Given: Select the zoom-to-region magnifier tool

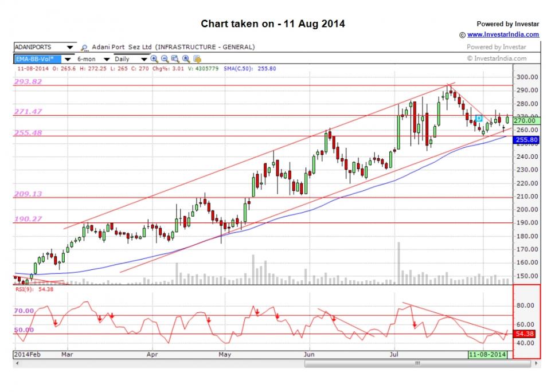Looking at the screenshot, I should coord(175,58).
